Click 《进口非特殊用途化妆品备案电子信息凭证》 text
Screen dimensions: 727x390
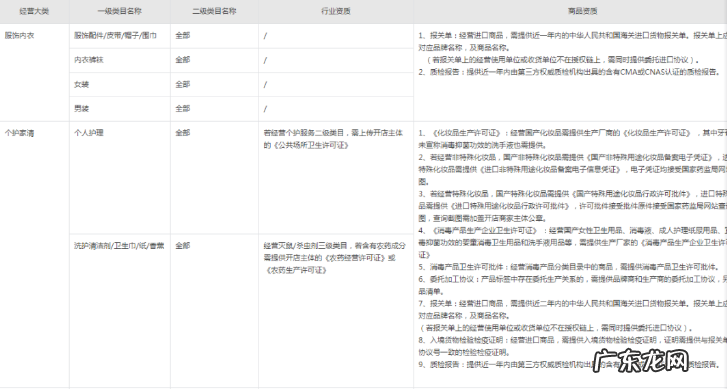pyautogui.click(x=549, y=170)
